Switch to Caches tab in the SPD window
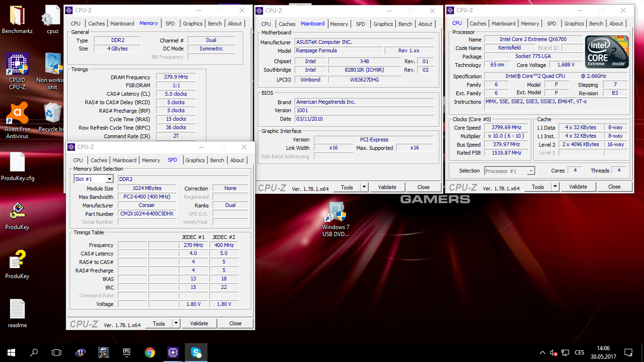Screen dimensions: 644x362 [99, 160]
